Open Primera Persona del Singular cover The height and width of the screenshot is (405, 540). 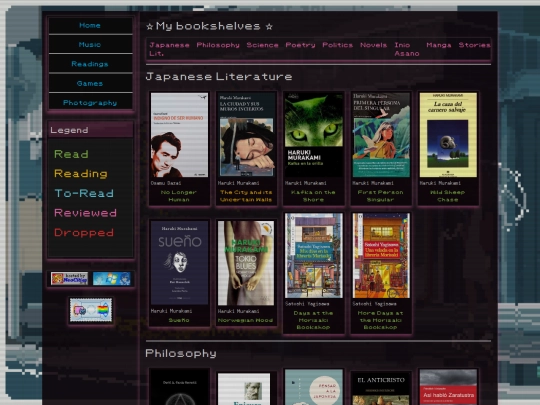click(381, 135)
